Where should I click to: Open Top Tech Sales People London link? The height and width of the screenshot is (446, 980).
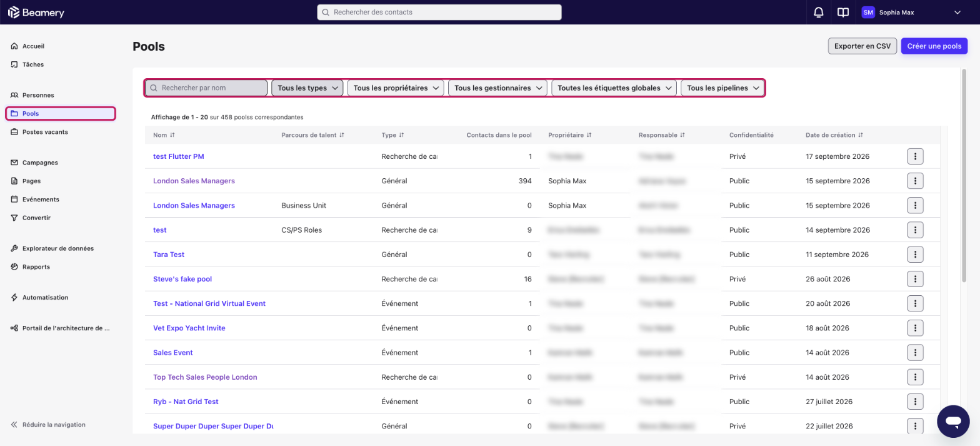pos(205,377)
